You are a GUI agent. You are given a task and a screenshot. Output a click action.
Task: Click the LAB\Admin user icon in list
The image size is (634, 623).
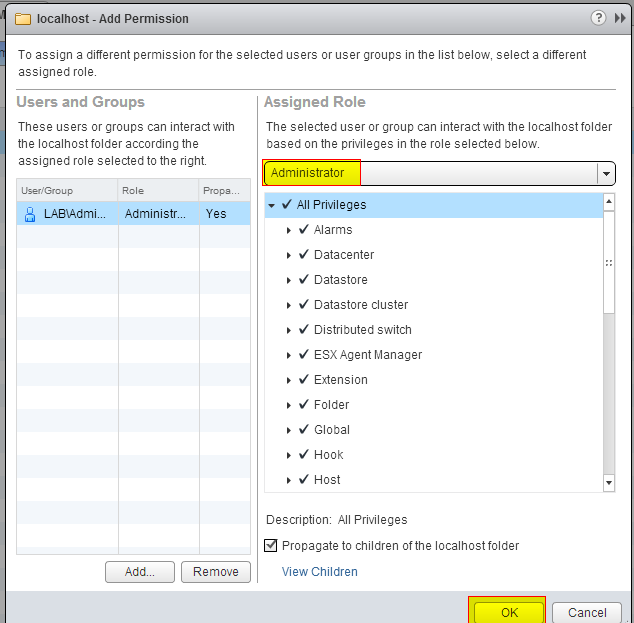(30, 213)
